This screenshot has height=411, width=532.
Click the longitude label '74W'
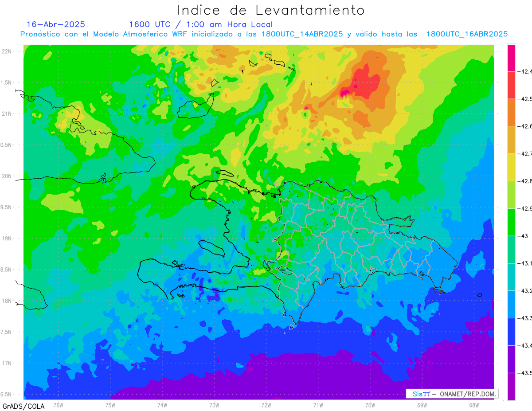(x=162, y=405)
